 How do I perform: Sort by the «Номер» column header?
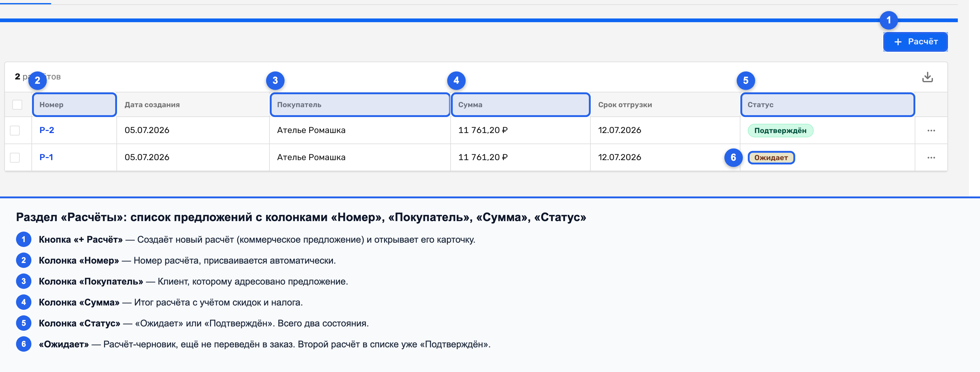[x=74, y=105]
